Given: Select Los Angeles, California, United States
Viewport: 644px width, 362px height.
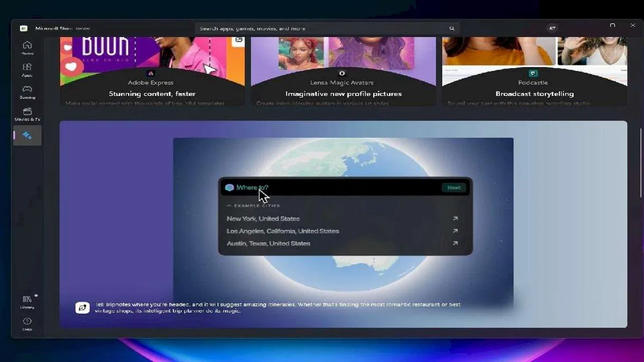Looking at the screenshot, I should (x=283, y=231).
